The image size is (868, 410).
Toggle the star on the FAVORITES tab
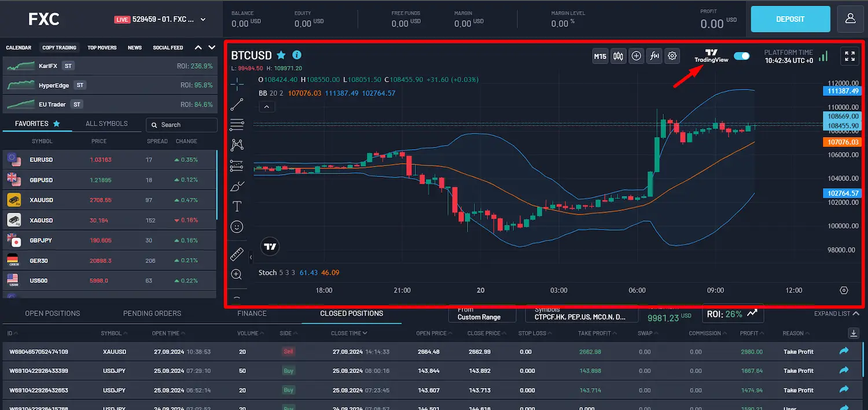[56, 123]
